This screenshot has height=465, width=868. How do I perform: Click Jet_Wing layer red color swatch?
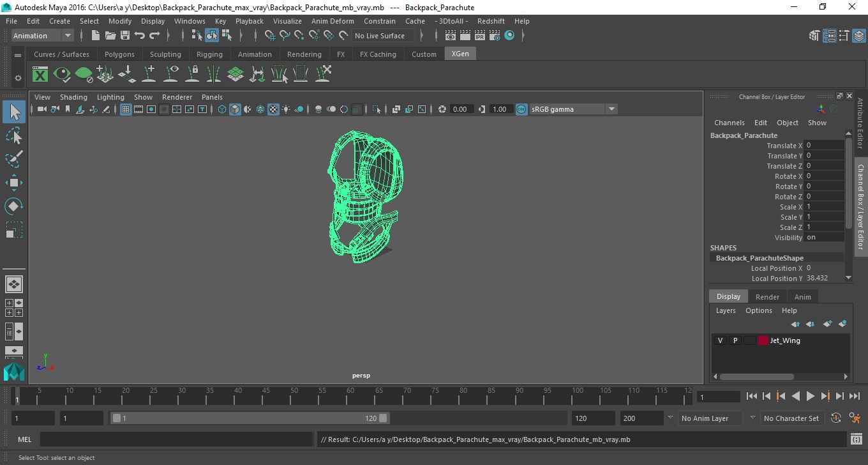pos(763,340)
